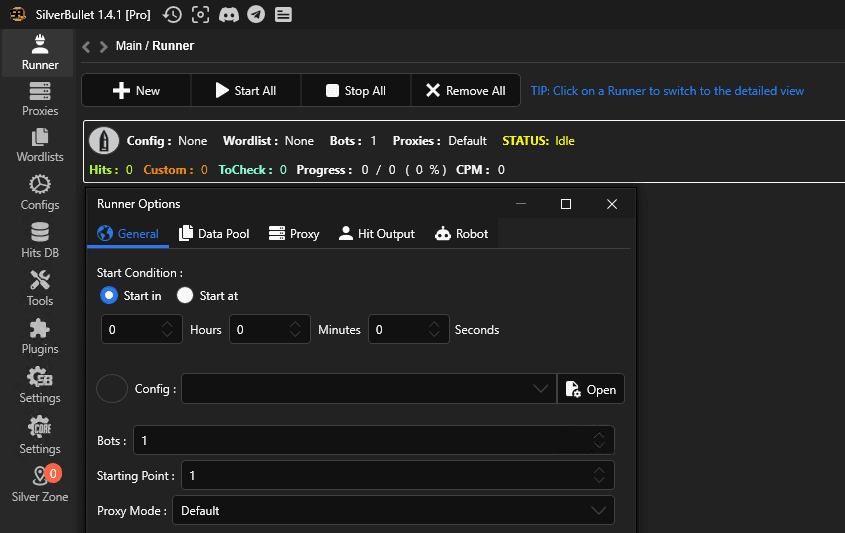The height and width of the screenshot is (533, 845).
Task: Go forward with the right navigation arrow
Action: coord(103,47)
